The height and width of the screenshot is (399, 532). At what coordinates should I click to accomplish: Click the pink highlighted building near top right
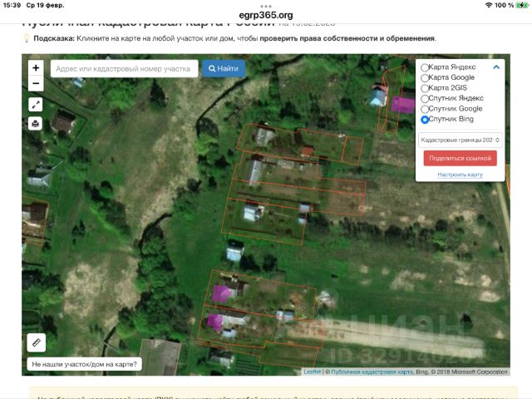pyautogui.click(x=402, y=105)
